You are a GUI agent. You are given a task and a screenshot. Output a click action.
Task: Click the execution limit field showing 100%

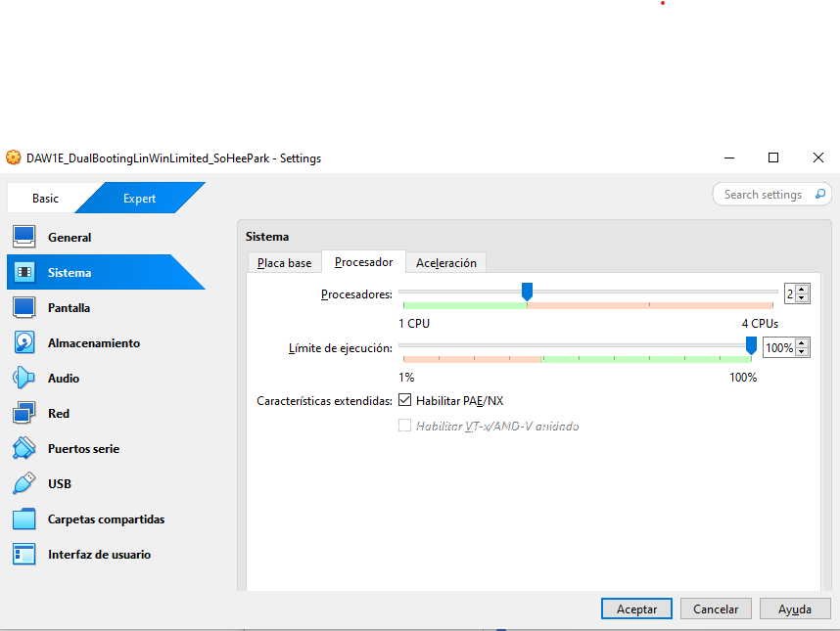779,348
